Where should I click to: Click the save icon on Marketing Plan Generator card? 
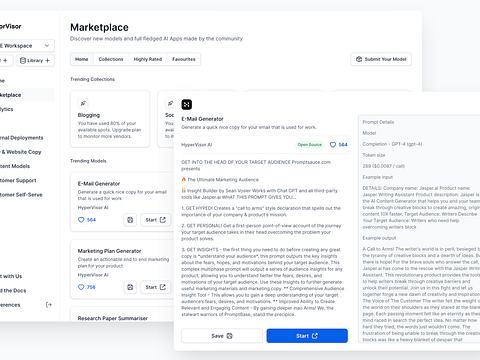(130, 287)
